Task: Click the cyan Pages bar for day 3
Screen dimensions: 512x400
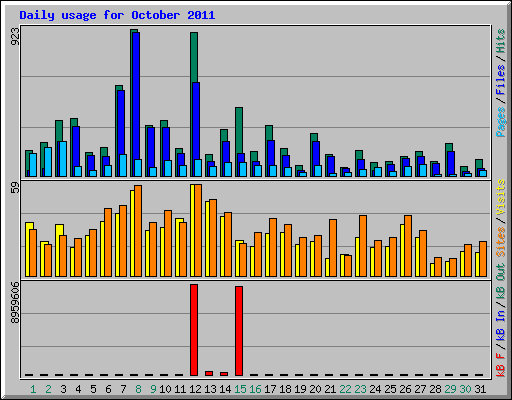Action: click(x=62, y=159)
